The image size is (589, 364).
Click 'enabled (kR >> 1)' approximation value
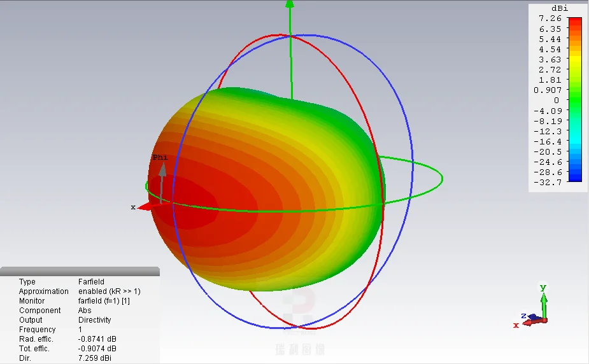(110, 291)
